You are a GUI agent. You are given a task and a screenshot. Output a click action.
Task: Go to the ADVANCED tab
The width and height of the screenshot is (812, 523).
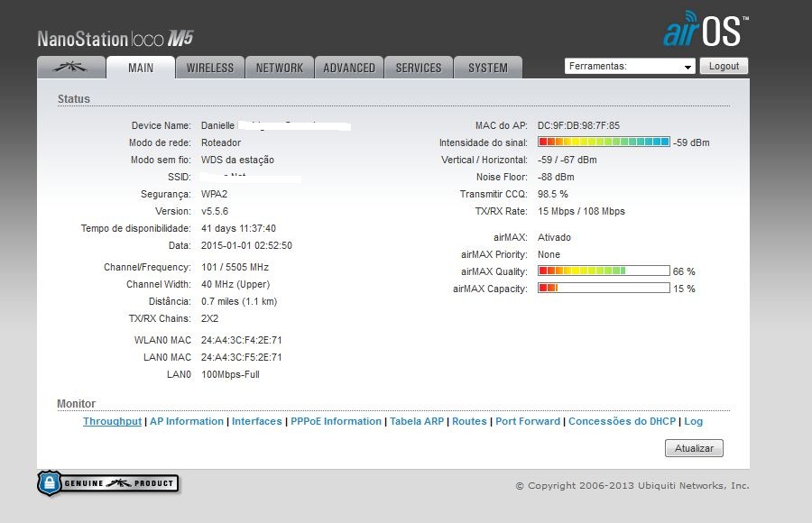349,68
